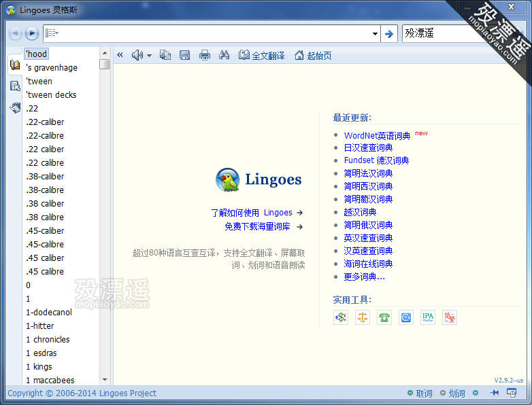Open the green telephone codes tool icon
The image size is (532, 405).
tap(384, 317)
